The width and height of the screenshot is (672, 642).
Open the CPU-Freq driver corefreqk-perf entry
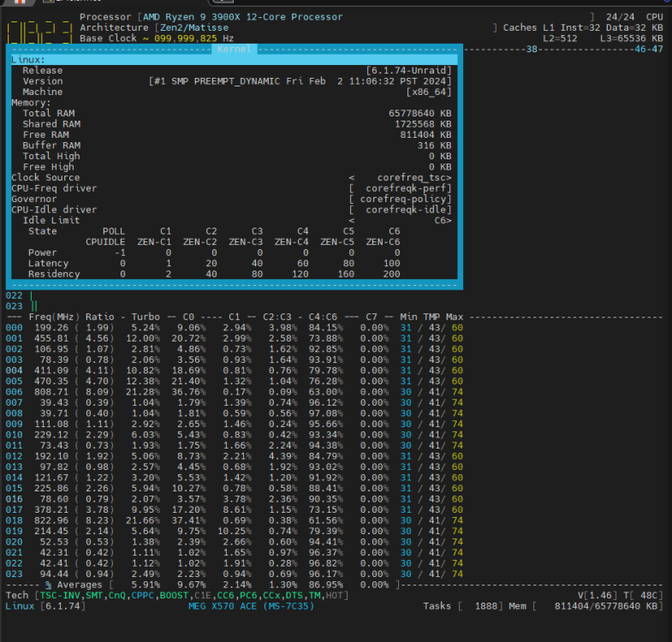coord(400,188)
